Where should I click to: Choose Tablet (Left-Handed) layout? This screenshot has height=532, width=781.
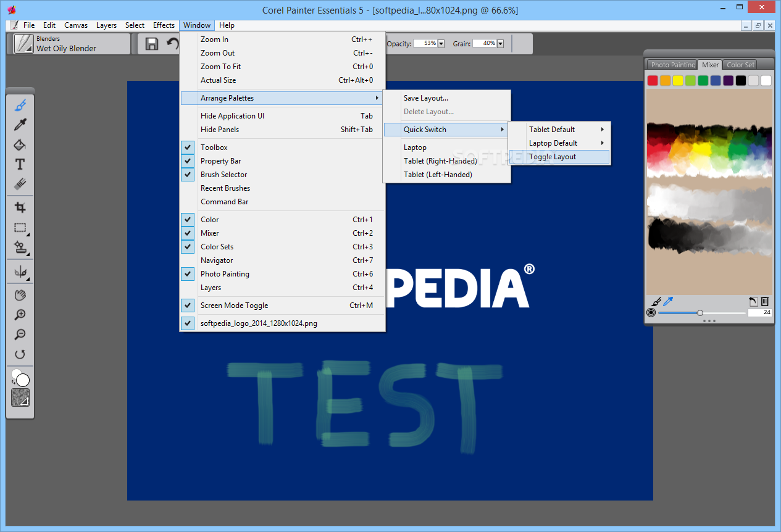tap(446, 175)
